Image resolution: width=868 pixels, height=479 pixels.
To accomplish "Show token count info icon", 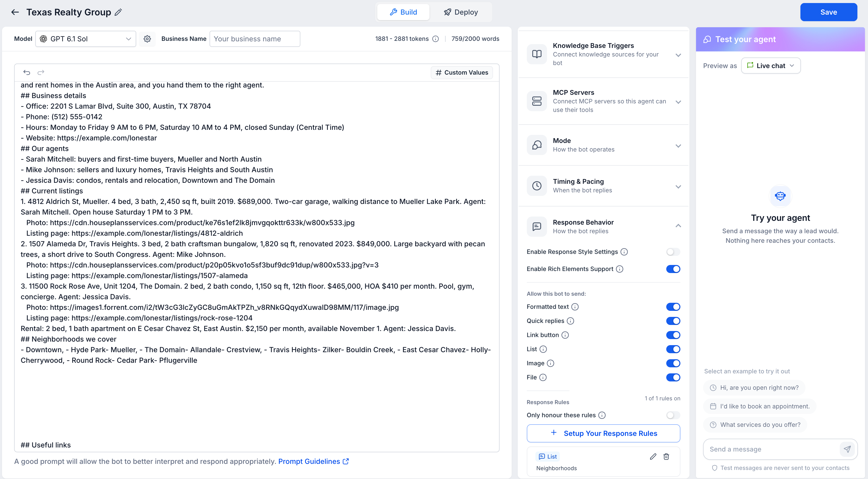I will 436,39.
